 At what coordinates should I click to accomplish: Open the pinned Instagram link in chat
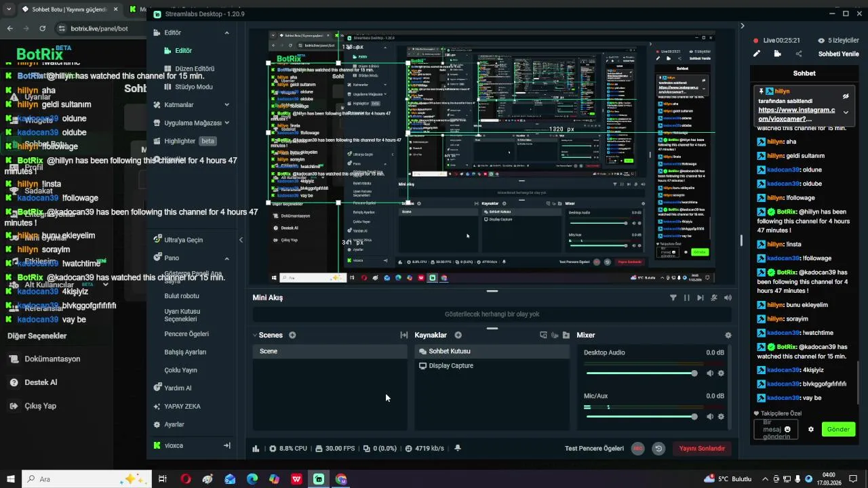point(797,115)
